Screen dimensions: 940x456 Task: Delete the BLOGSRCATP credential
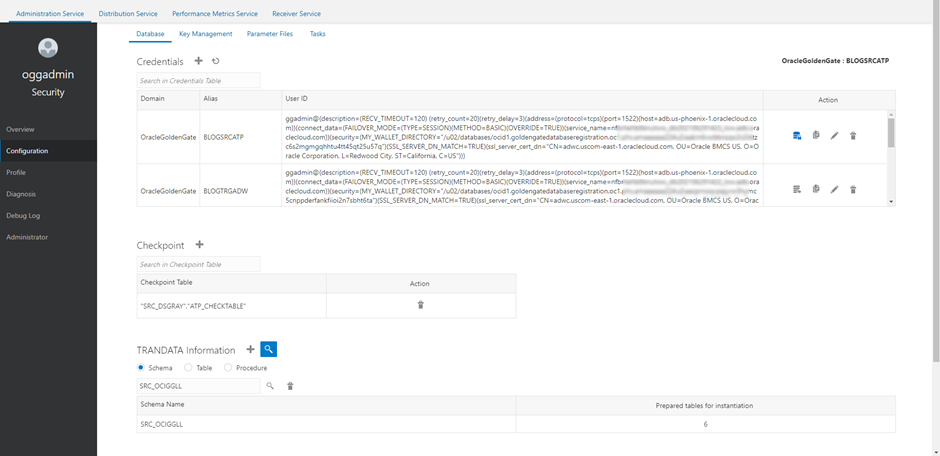tap(853, 136)
